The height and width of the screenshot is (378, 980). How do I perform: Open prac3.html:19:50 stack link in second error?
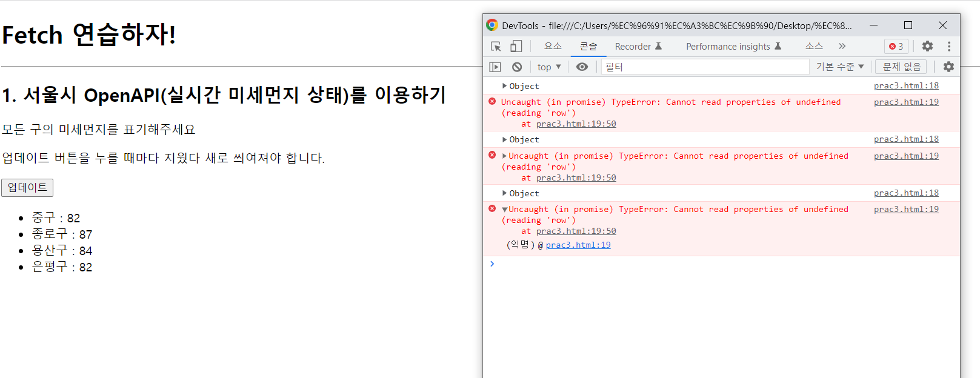[x=576, y=177]
